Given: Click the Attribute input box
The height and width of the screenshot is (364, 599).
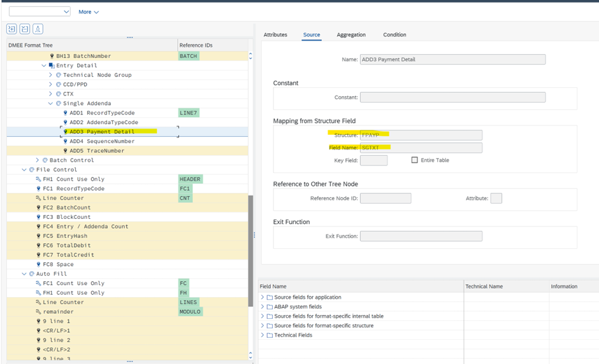Looking at the screenshot, I should (496, 198).
